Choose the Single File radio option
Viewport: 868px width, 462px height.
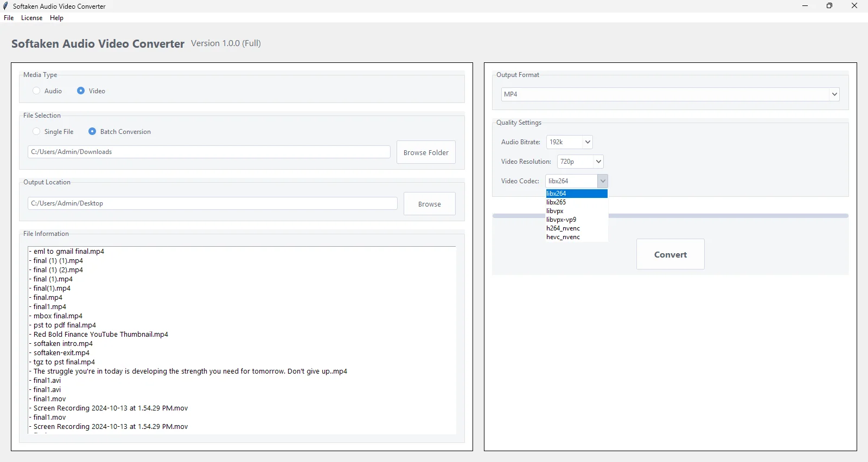coord(36,132)
